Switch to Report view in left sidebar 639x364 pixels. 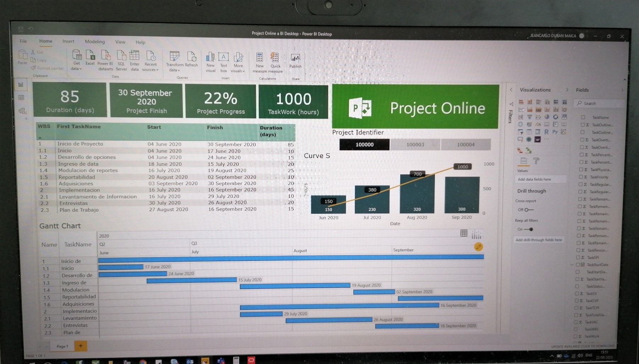(21, 84)
